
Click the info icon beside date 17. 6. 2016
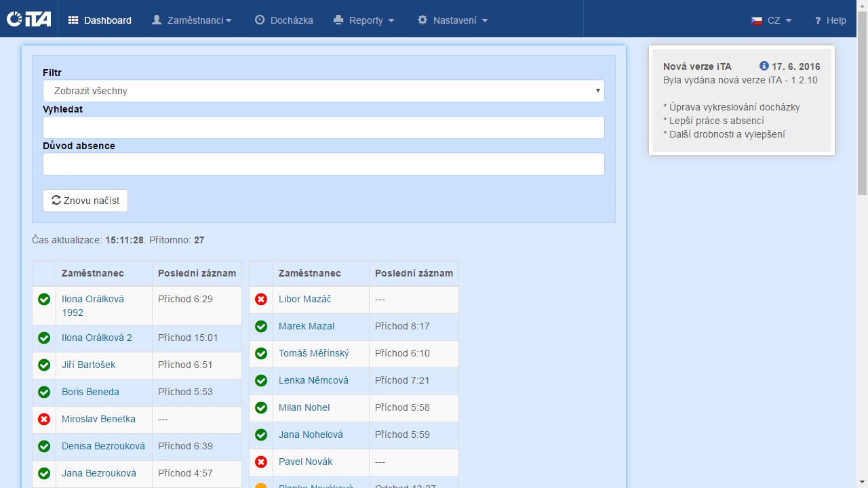(x=764, y=66)
